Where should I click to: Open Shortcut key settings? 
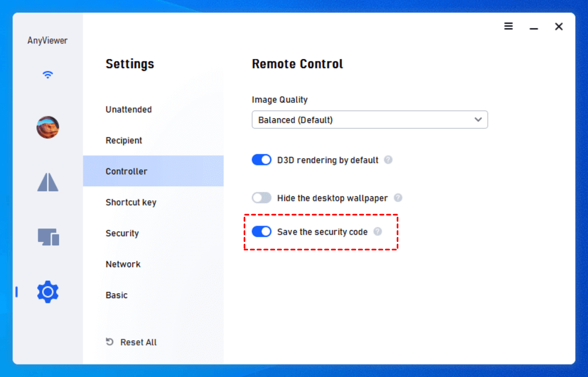[x=131, y=202]
